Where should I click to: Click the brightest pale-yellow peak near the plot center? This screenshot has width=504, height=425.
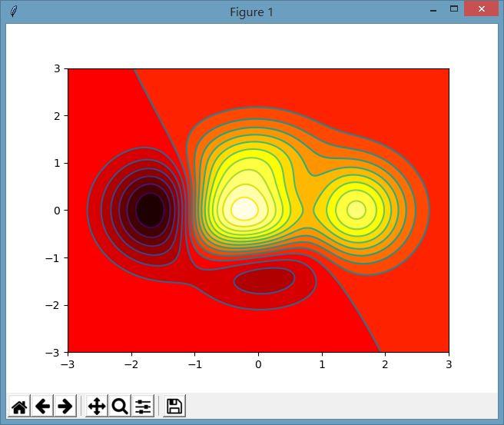pyautogui.click(x=244, y=208)
